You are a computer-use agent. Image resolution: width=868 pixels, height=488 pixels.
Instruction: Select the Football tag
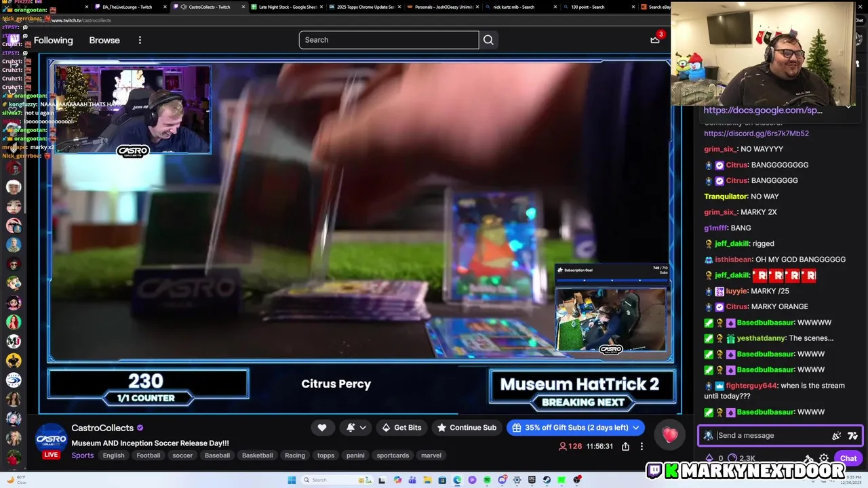[148, 455]
